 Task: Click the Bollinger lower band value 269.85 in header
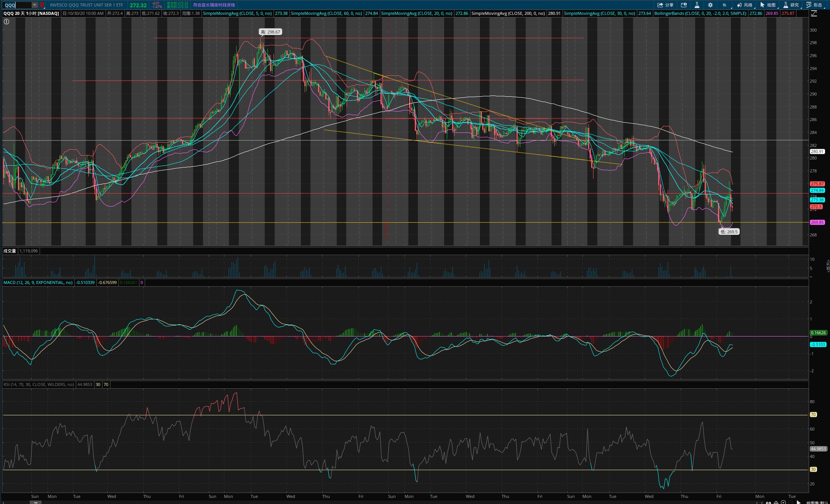coord(772,13)
